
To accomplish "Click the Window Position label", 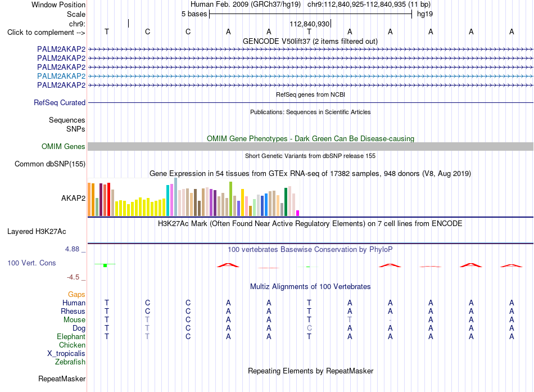I will coord(58,4).
